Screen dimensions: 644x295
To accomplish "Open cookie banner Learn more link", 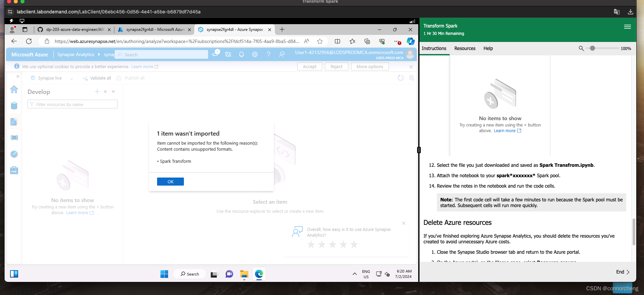I will tap(145, 66).
